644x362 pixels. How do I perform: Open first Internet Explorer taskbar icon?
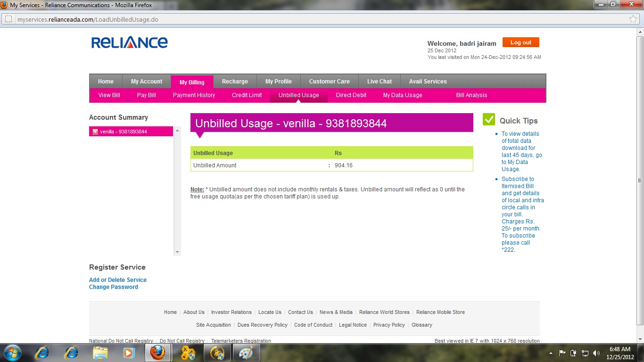pyautogui.click(x=42, y=353)
